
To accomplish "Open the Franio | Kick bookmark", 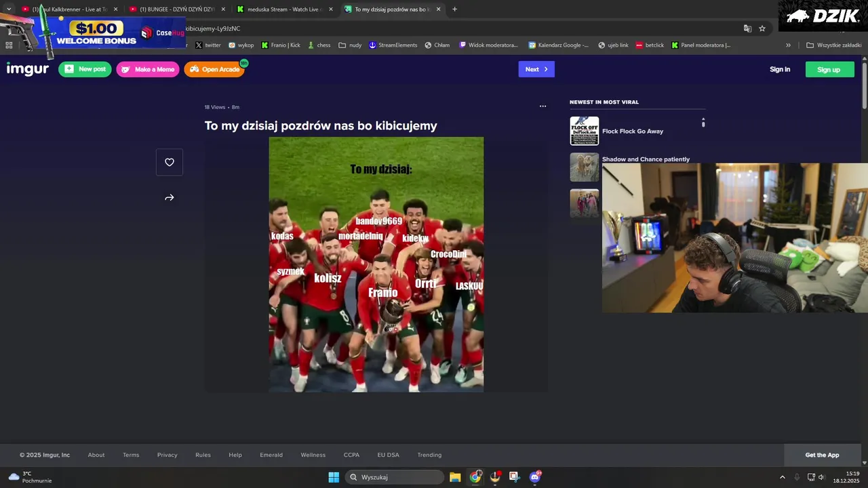I will (x=281, y=45).
